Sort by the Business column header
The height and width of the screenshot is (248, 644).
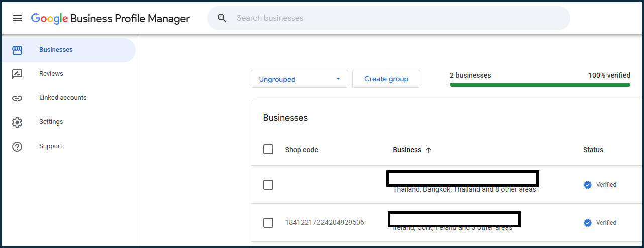pyautogui.click(x=407, y=150)
